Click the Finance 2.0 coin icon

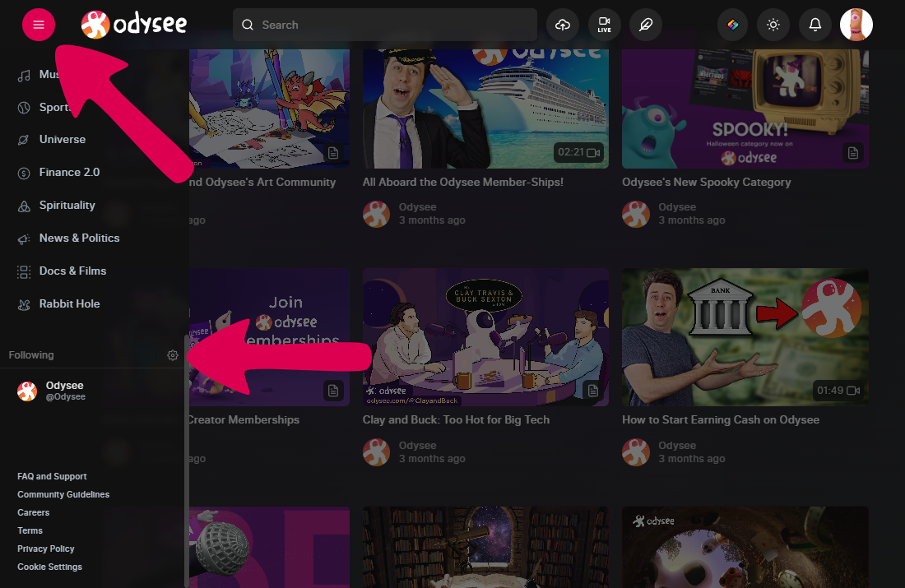tap(24, 174)
